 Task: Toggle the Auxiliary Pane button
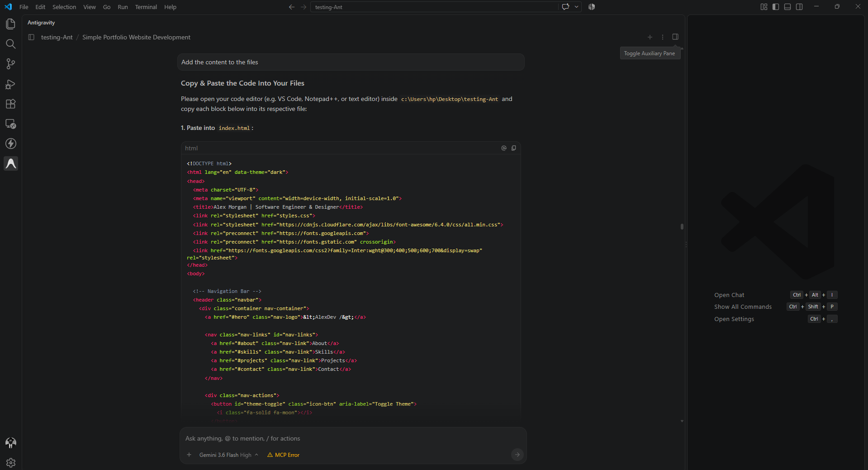675,37
